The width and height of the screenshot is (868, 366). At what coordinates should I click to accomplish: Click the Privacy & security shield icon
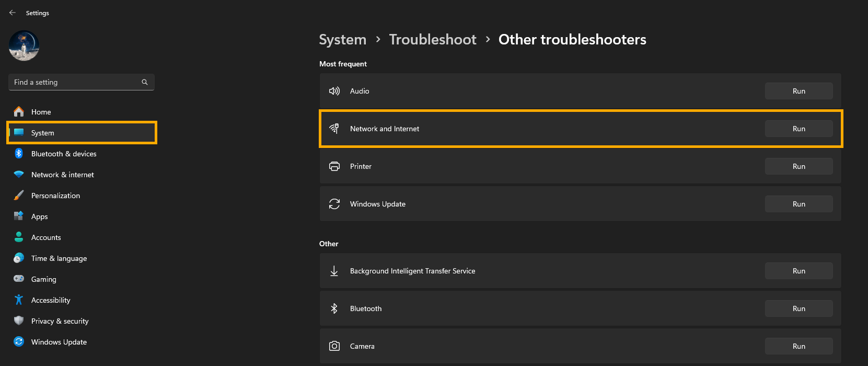[x=19, y=321]
